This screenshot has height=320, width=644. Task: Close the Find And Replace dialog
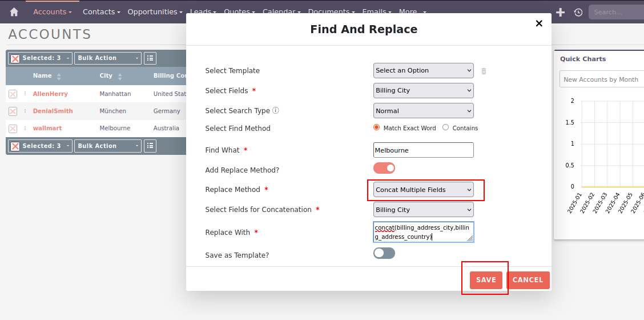(x=538, y=23)
